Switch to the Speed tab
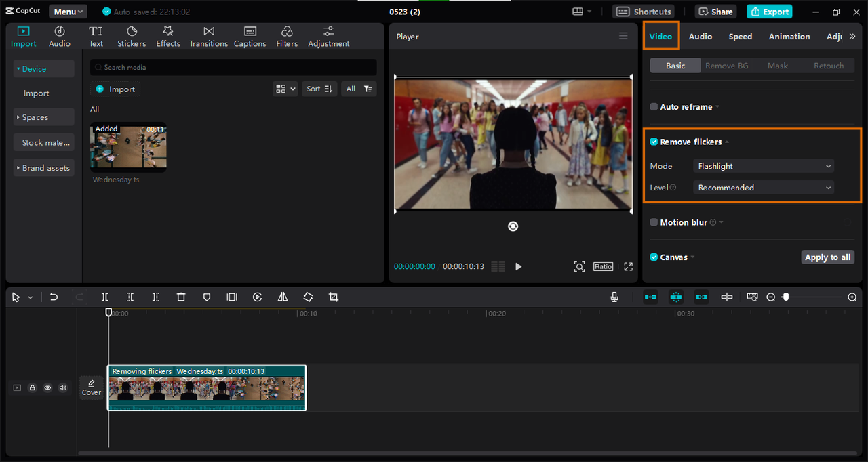The height and width of the screenshot is (462, 868). 740,37
